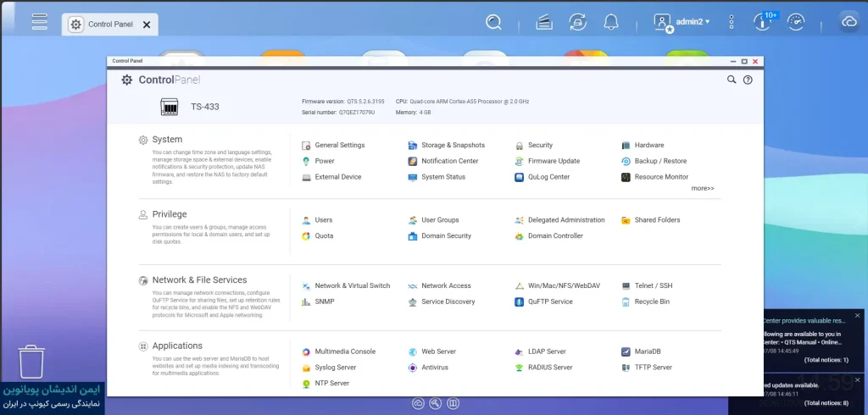Click the Domain Controller icon

point(519,235)
